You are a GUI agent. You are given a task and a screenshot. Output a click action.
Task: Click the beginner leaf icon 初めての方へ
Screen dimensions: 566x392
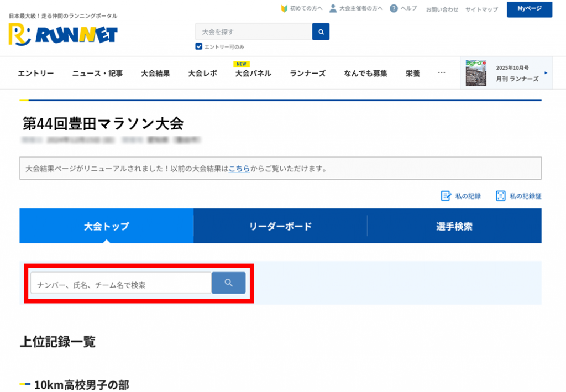[x=284, y=9]
